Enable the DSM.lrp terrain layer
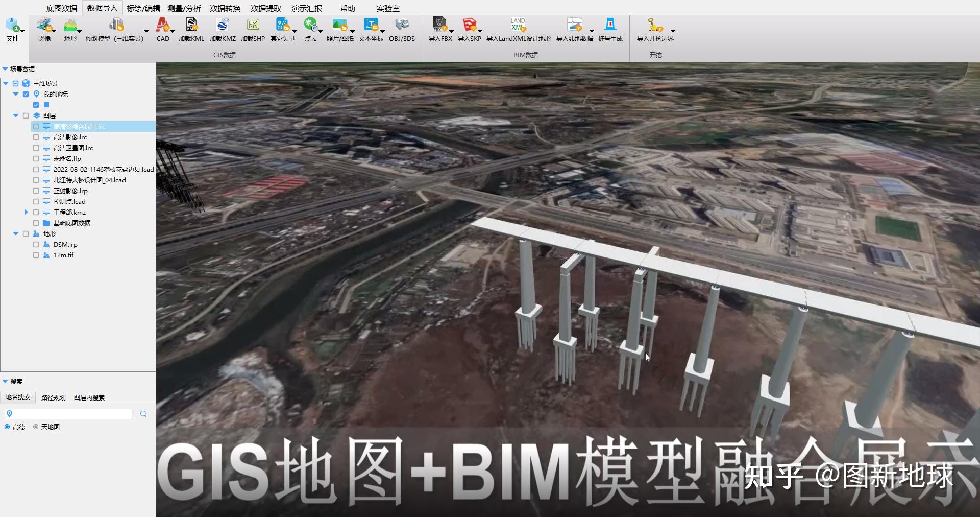This screenshot has width=980, height=517. coord(36,244)
